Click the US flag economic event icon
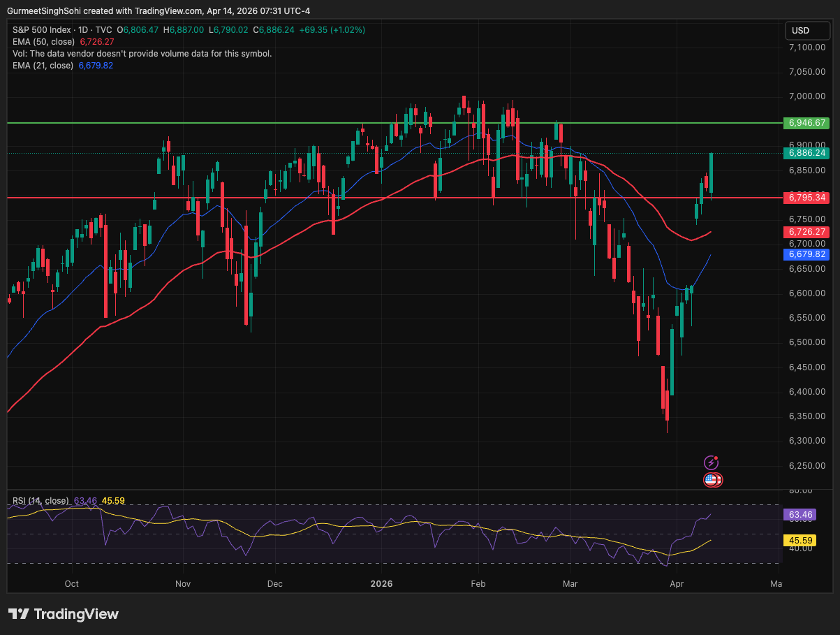The image size is (840, 635). 712,480
